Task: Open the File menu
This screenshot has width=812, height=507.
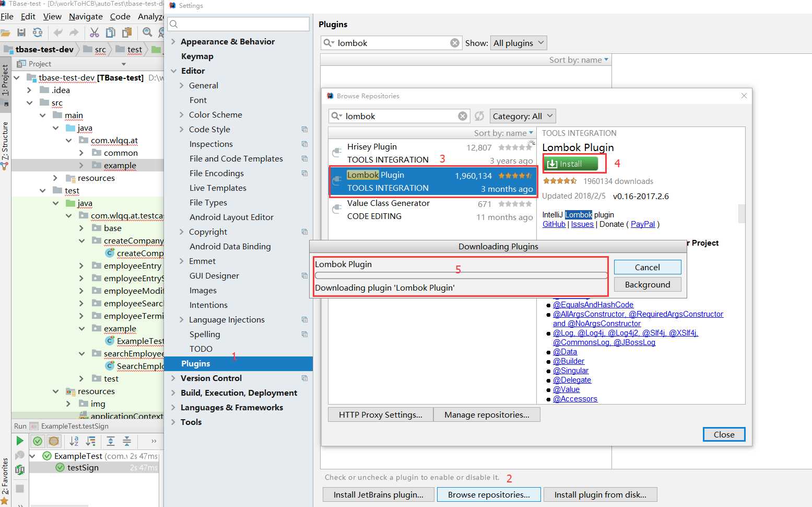Action: pyautogui.click(x=7, y=17)
